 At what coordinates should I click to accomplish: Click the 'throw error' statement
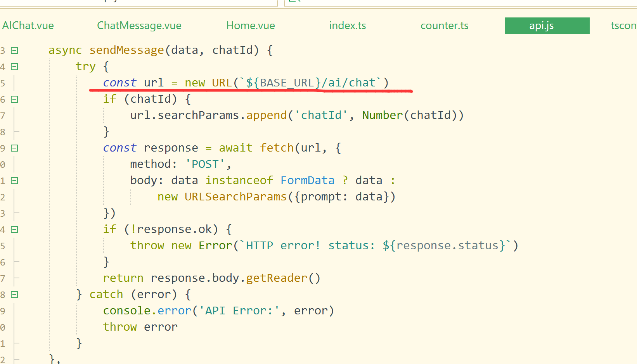[x=140, y=327]
